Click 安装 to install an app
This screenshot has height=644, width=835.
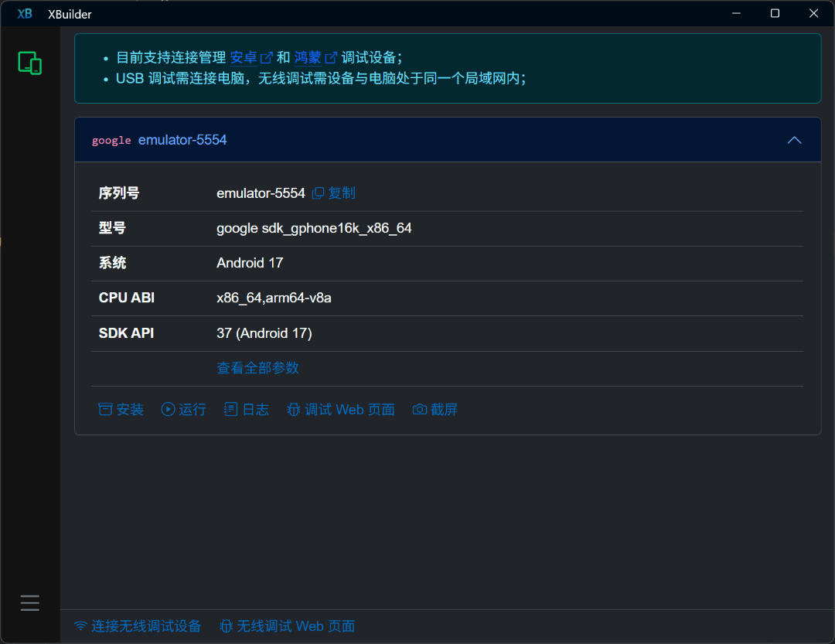(x=121, y=409)
